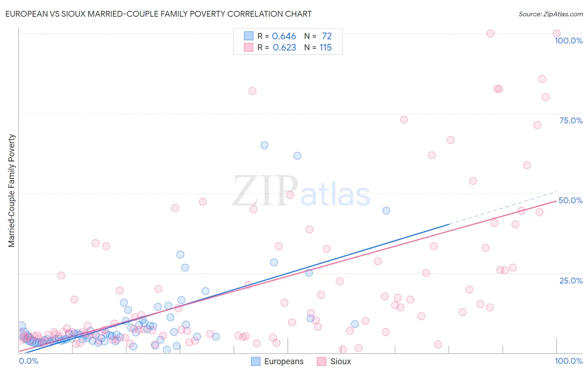Image resolution: width=588 pixels, height=373 pixels.
Task: Click the 100.0% x-axis label at bottom right
Action: click(568, 361)
